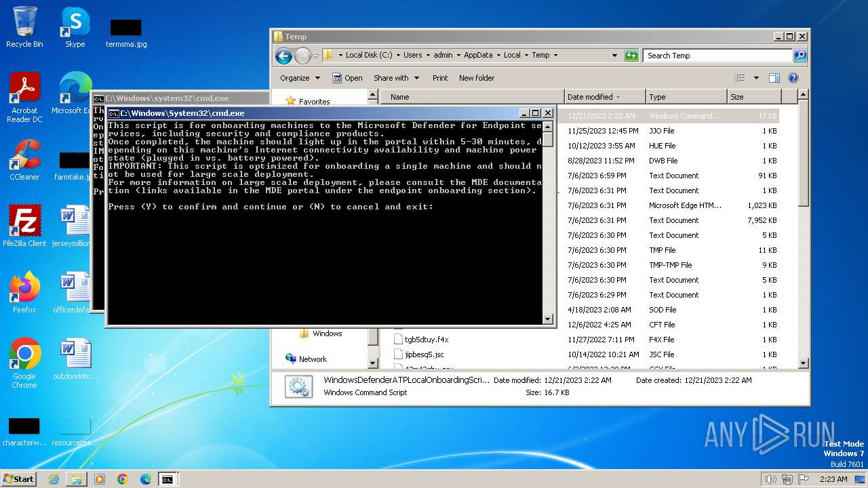
Task: Open the Organize dropdown menu
Action: [x=300, y=78]
